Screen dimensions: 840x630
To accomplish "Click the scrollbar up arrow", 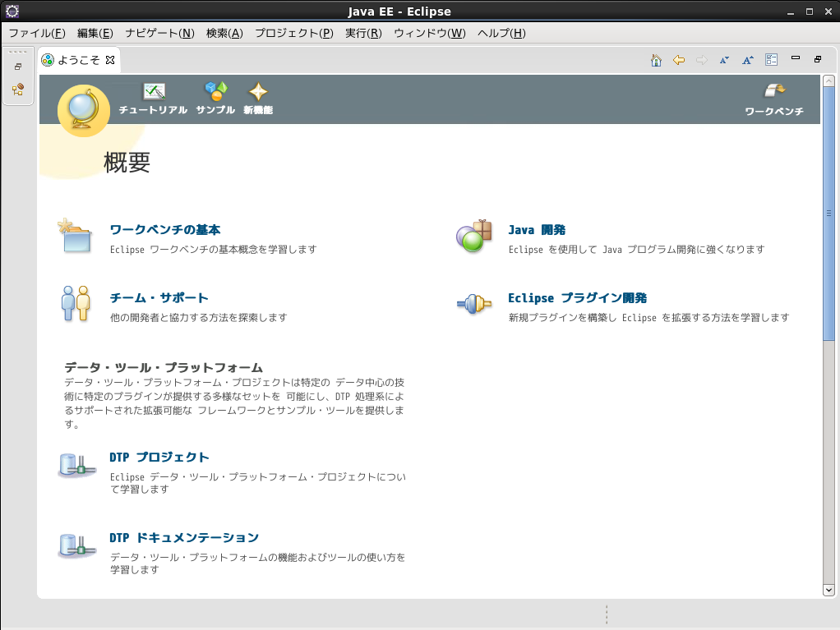I will click(828, 80).
